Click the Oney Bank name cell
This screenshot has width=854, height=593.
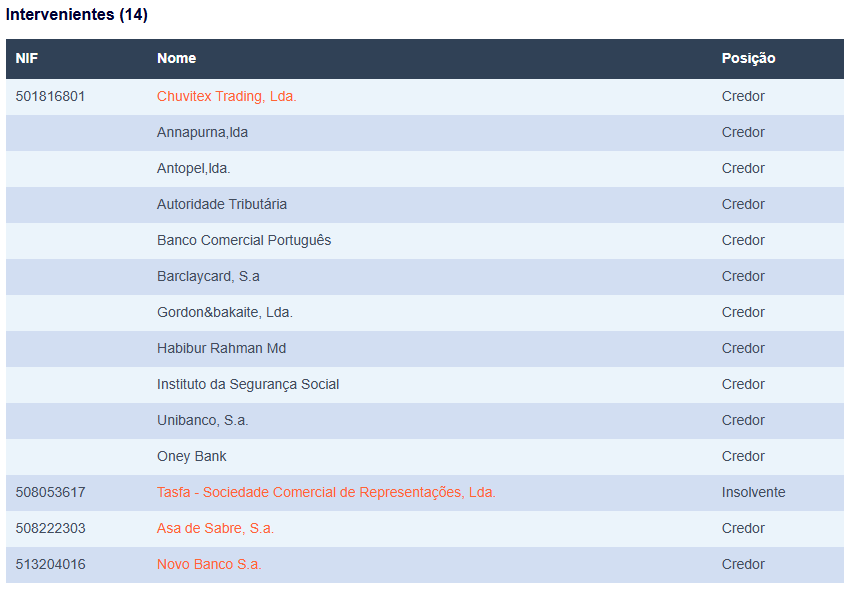point(191,456)
